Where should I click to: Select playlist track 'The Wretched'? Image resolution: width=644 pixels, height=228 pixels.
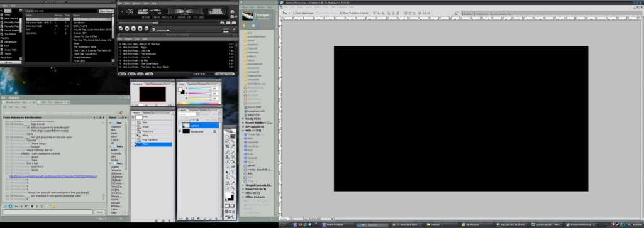point(176,53)
